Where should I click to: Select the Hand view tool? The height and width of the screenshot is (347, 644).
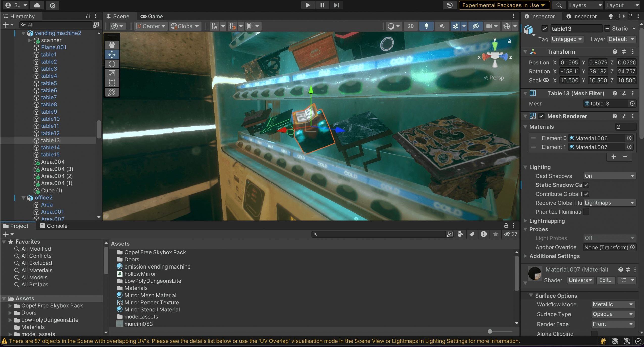tap(112, 45)
